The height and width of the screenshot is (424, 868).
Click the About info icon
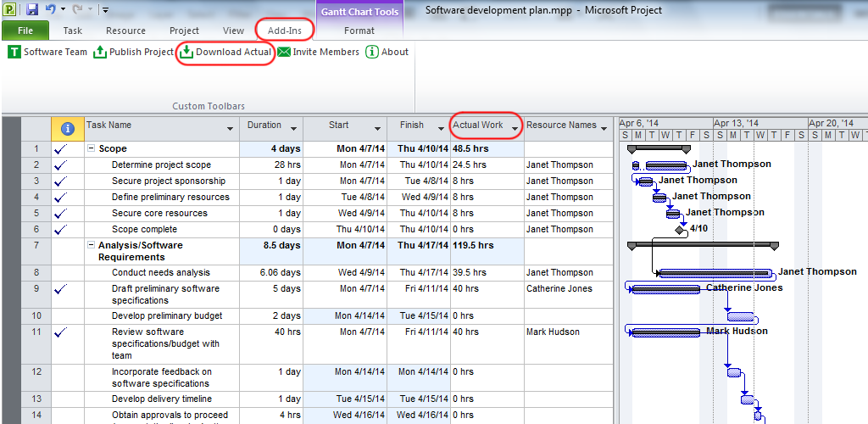[372, 52]
